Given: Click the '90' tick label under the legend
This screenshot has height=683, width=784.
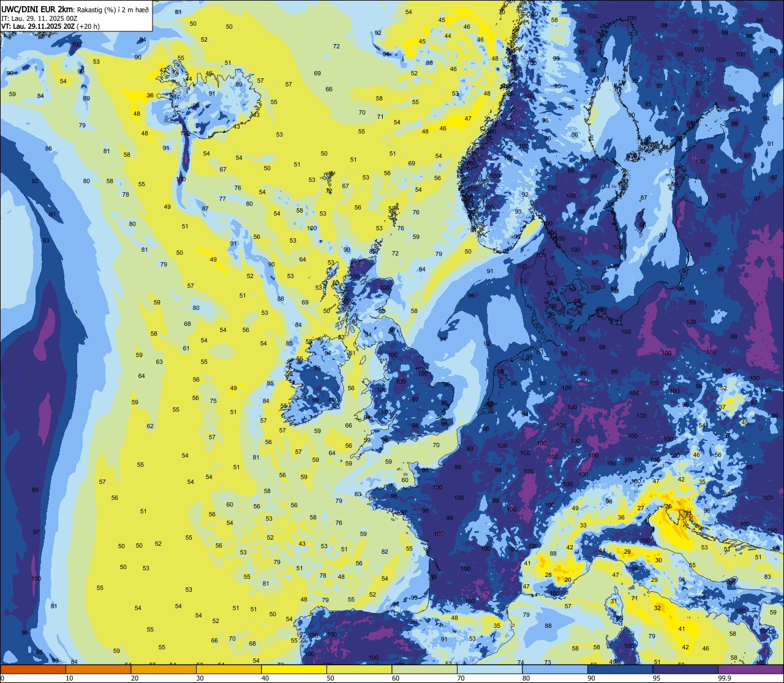Looking at the screenshot, I should click(591, 678).
